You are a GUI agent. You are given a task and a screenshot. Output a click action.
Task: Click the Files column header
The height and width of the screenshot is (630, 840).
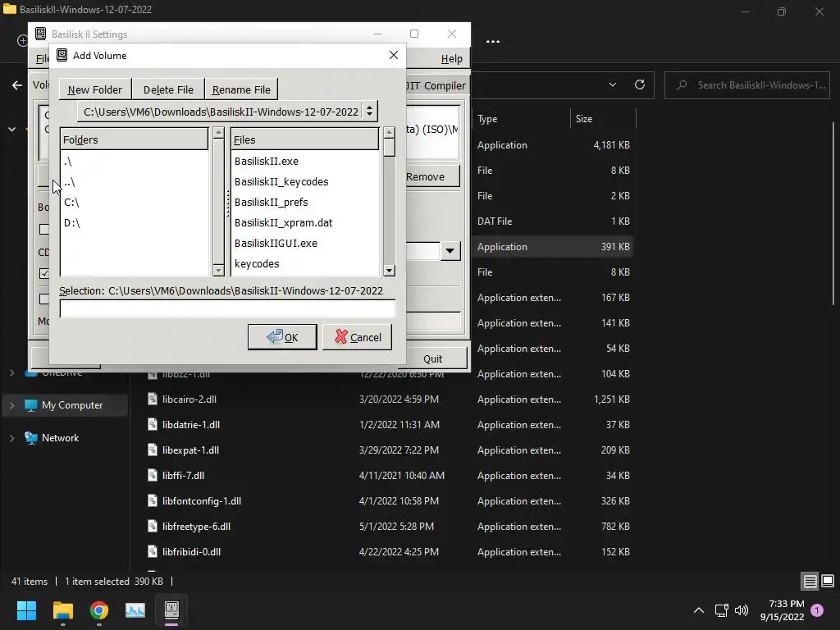[x=305, y=139]
